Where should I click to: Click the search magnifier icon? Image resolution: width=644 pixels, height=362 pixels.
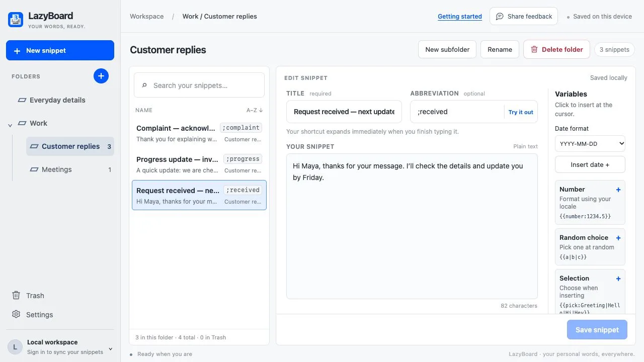[144, 85]
